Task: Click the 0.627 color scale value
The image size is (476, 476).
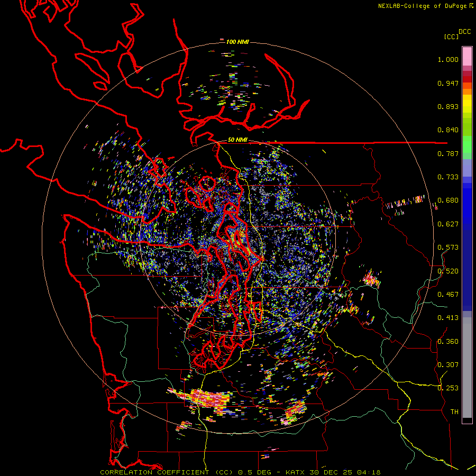Action: click(x=448, y=224)
